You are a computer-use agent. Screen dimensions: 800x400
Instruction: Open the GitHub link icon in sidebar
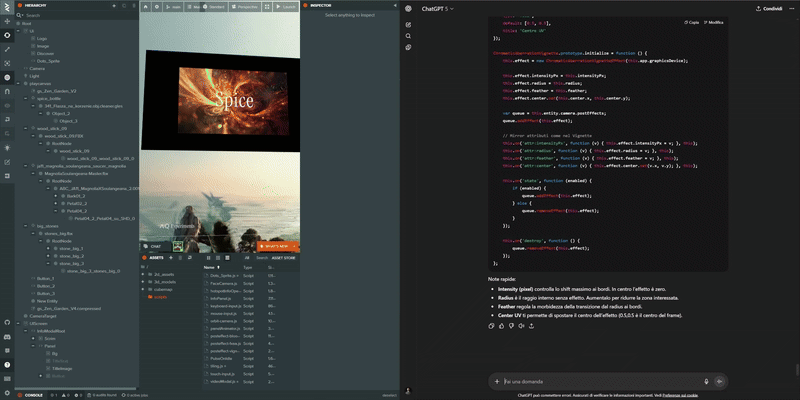coord(7,322)
